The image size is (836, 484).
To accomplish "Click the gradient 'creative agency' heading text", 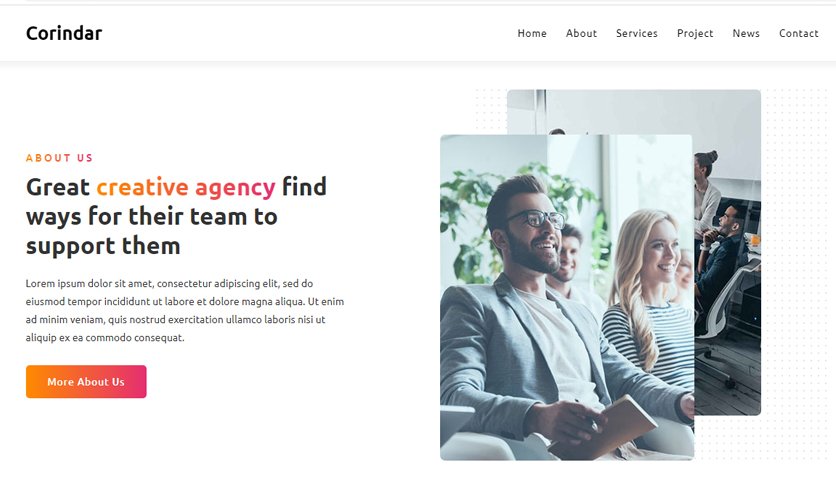I will click(x=186, y=187).
